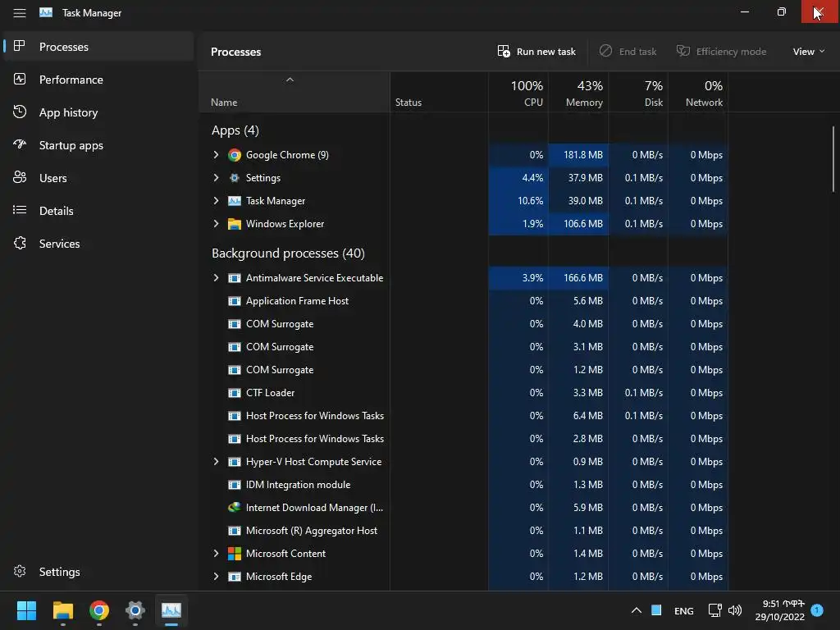This screenshot has width=840, height=630.
Task: Open Windows Start menu
Action: click(x=26, y=610)
